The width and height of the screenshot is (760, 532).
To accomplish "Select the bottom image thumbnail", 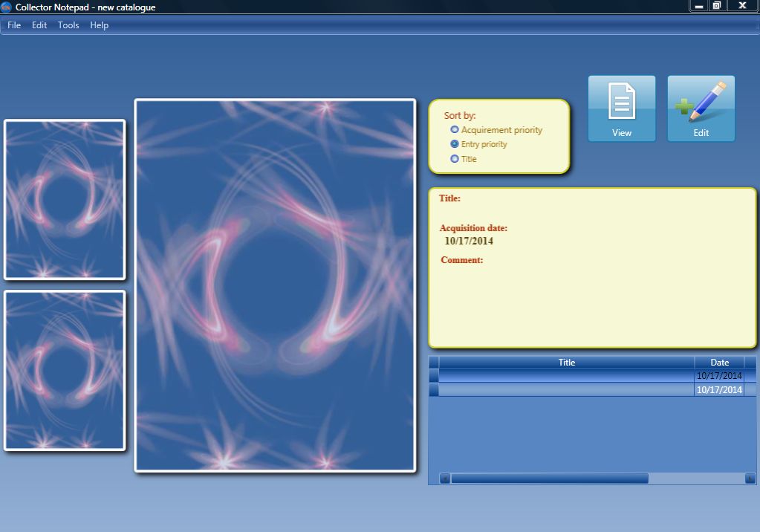I will 64,370.
